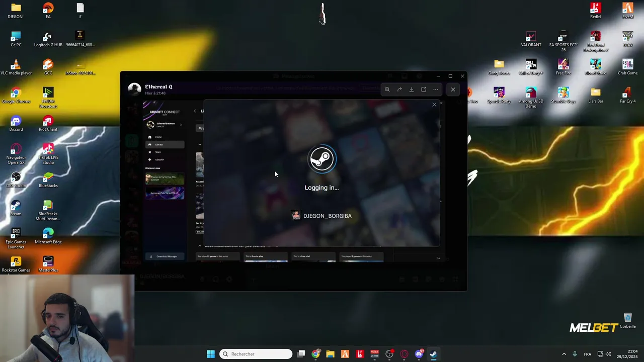Select the VLC media player shortcut
This screenshot has width=644, height=362.
pyautogui.click(x=16, y=67)
